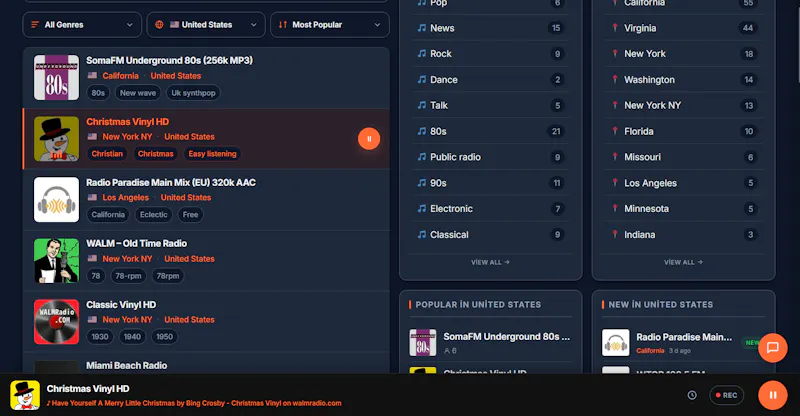
Task: Open the sleep timer clock icon
Action: 692,395
